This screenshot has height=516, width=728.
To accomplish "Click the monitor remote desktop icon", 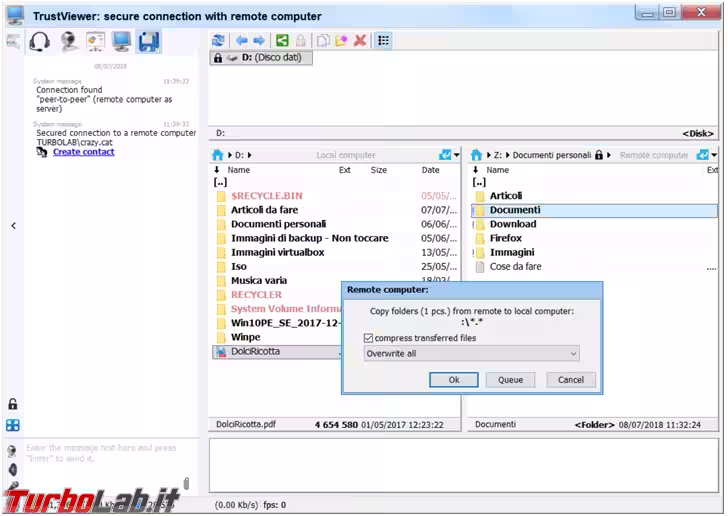I will point(121,41).
